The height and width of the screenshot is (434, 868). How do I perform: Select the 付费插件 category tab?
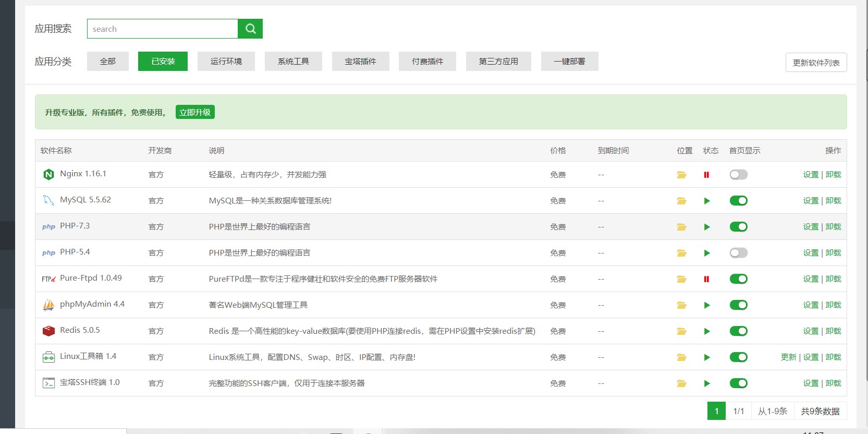[427, 61]
